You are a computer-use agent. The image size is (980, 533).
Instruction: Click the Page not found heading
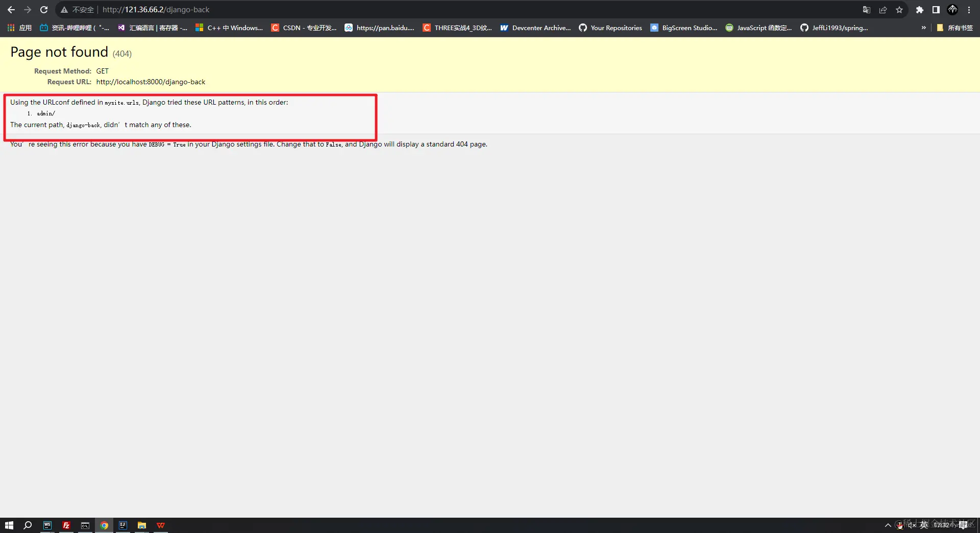click(x=59, y=52)
